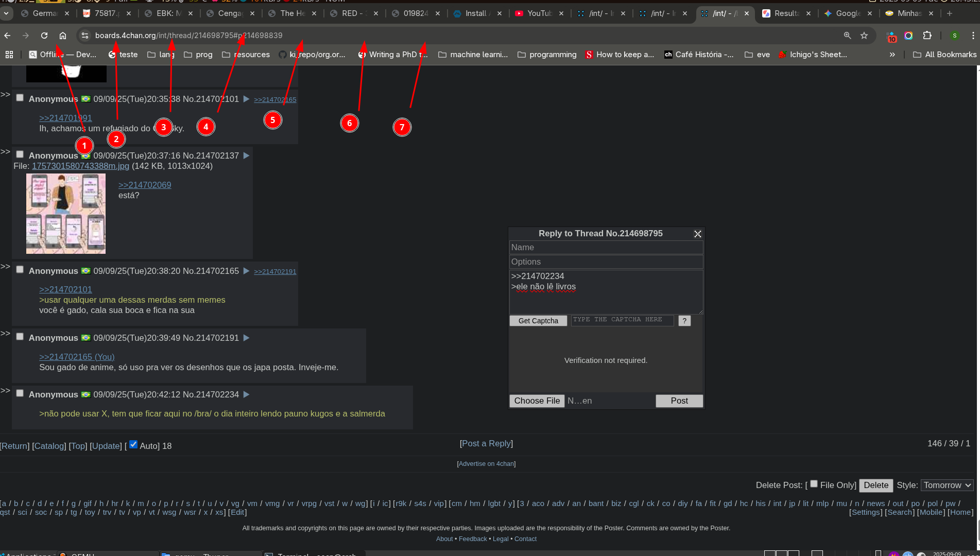The height and width of the screenshot is (556, 980).
Task: Open the Café História bookmark
Action: [x=699, y=55]
